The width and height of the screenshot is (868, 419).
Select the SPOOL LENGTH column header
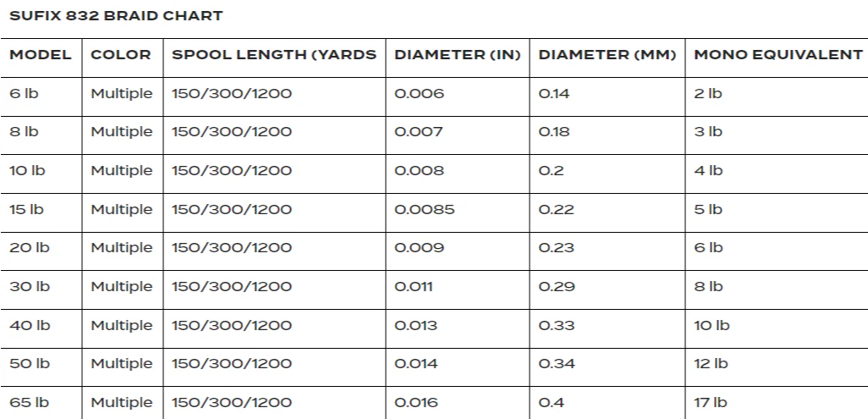(x=274, y=55)
